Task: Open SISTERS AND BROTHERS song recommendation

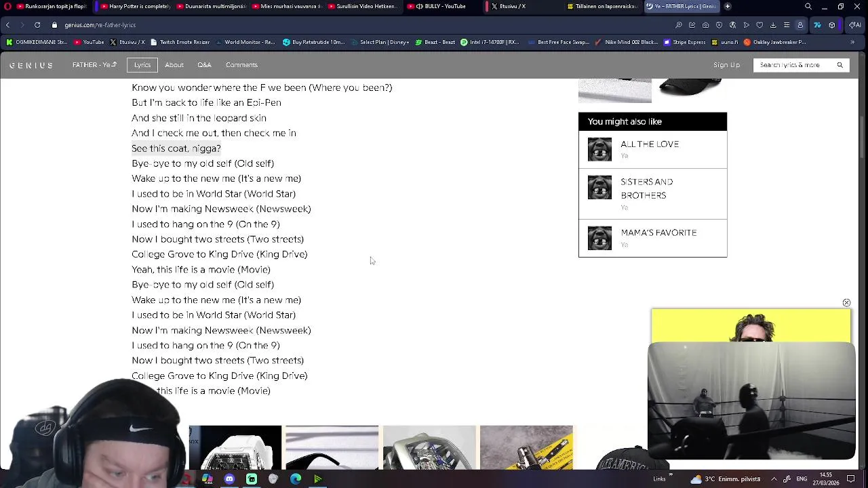Action: point(652,194)
